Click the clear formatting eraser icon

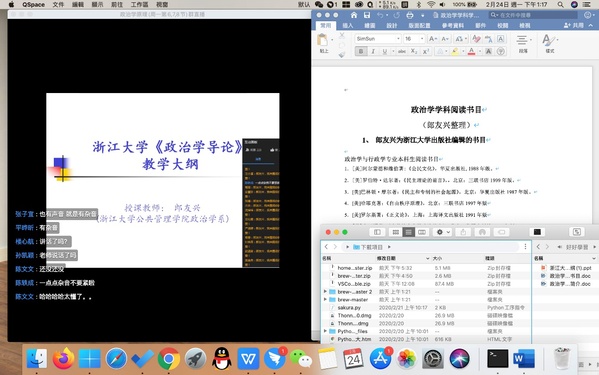476,39
